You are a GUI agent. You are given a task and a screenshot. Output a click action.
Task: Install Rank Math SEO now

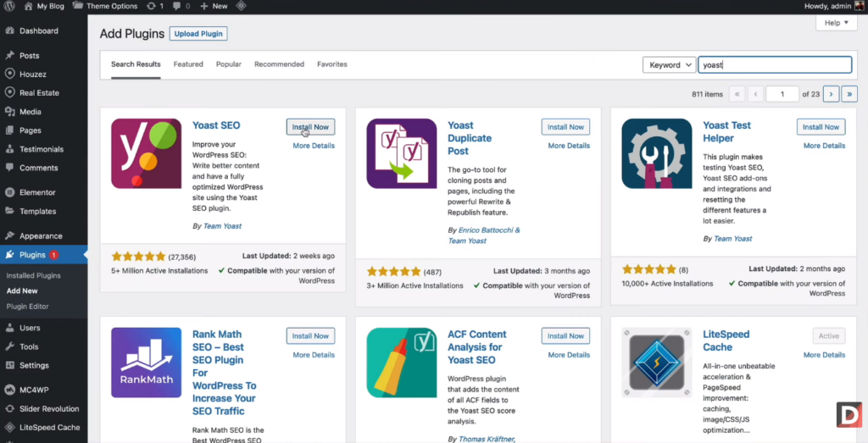tap(310, 335)
